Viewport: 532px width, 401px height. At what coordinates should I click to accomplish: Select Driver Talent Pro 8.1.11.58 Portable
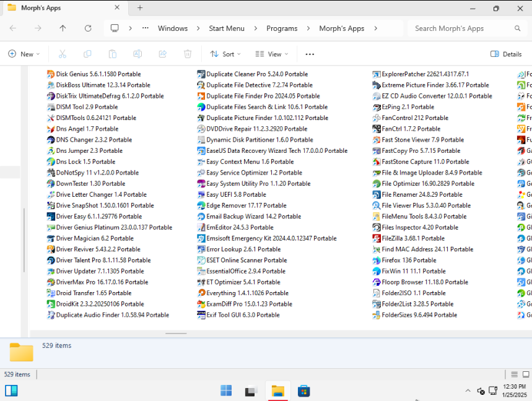point(98,261)
